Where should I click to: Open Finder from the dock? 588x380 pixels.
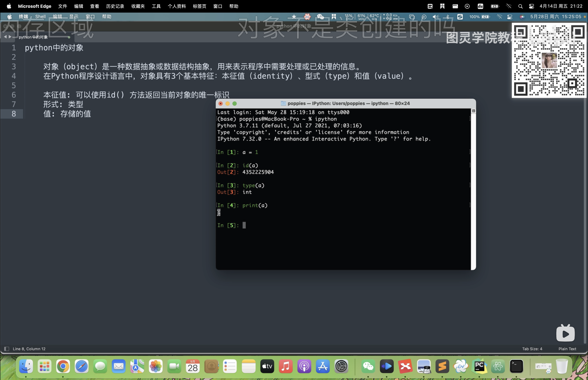click(26, 366)
